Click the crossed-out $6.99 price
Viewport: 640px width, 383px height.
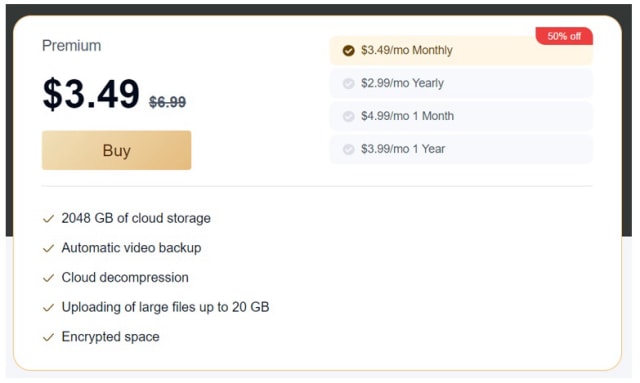(167, 102)
